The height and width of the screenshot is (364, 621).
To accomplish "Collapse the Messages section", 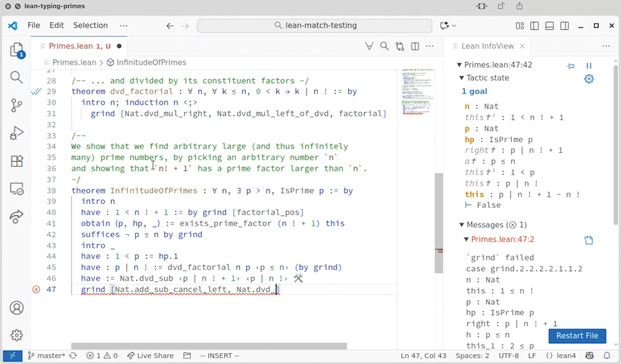I will click(x=461, y=225).
